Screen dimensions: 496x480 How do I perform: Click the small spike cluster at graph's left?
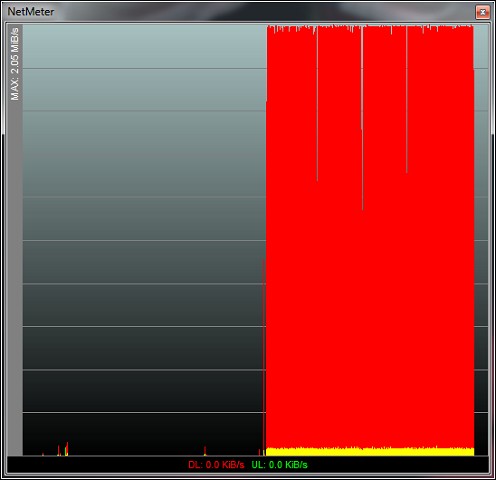(x=63, y=449)
